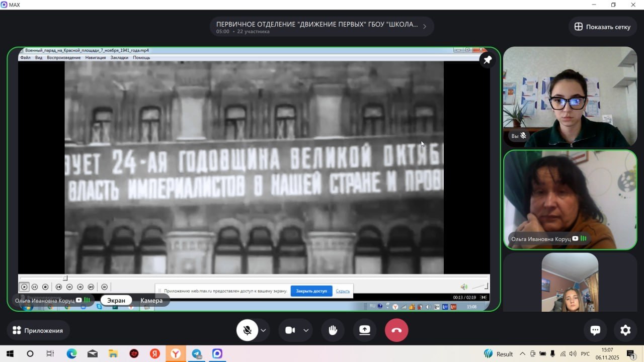Click the Закрыть доступ button
This screenshot has height=362, width=644.
[311, 291]
